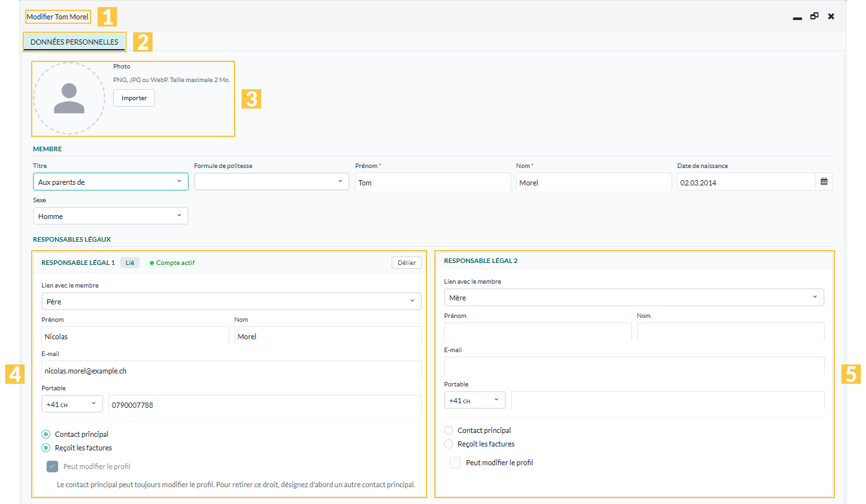Switch to the Données personnelles tab
Image resolution: width=866 pixels, height=504 pixels.
click(74, 42)
